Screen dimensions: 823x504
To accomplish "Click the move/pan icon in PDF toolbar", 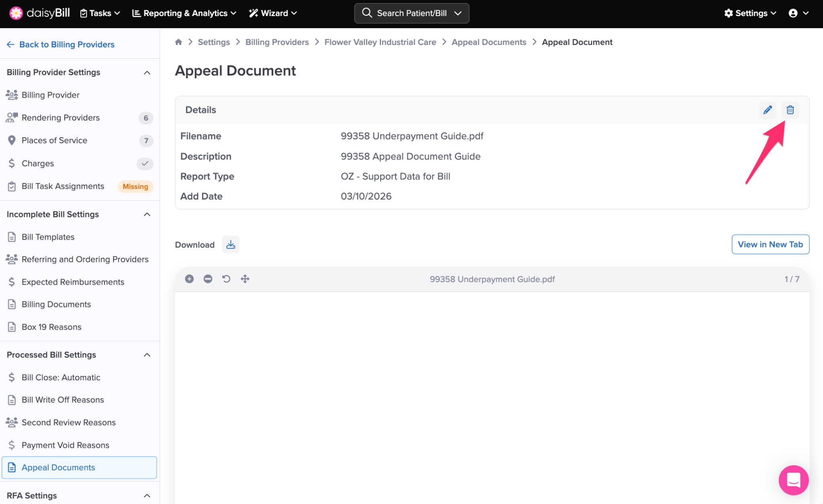I will 245,279.
